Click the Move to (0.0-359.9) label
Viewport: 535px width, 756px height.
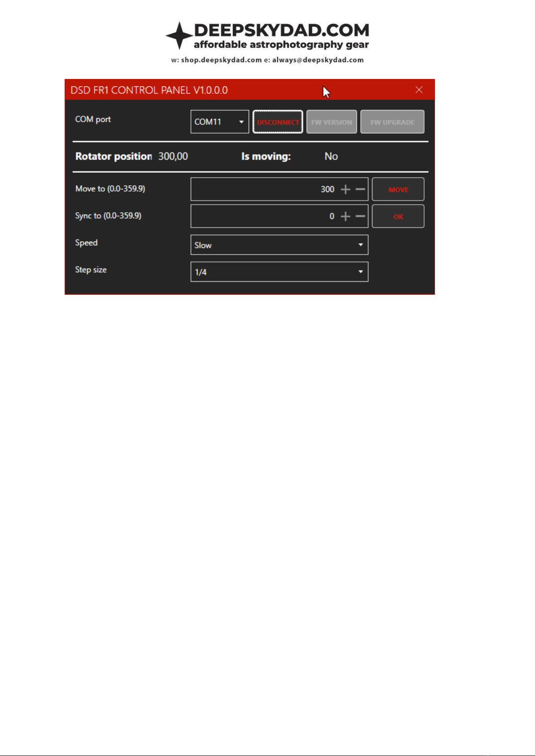click(110, 189)
